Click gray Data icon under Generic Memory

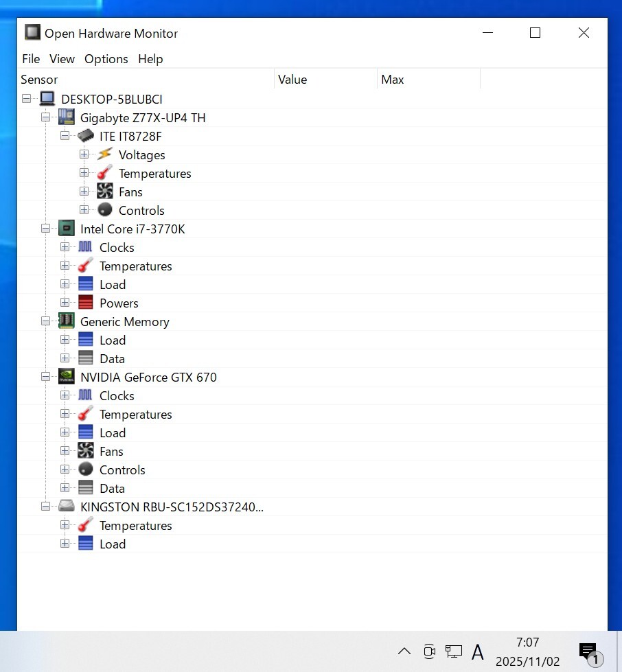[85, 358]
